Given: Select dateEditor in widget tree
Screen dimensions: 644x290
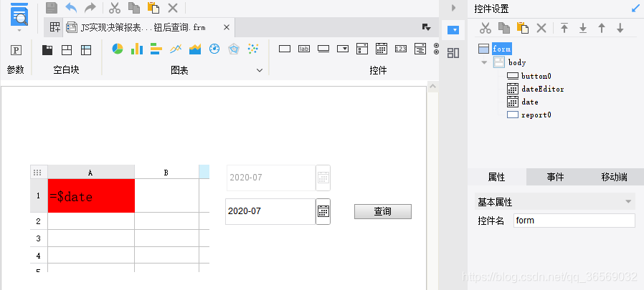Looking at the screenshot, I should 543,89.
